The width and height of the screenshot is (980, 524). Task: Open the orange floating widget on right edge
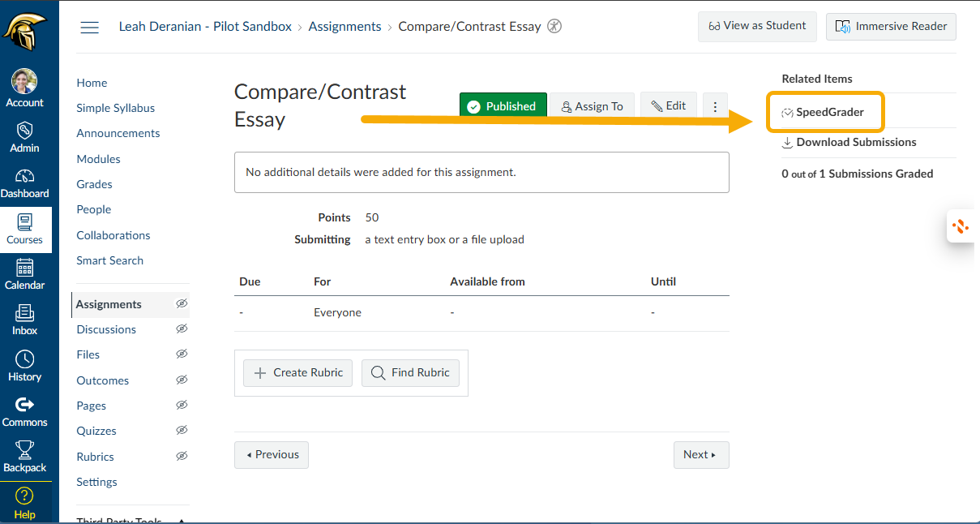click(961, 226)
